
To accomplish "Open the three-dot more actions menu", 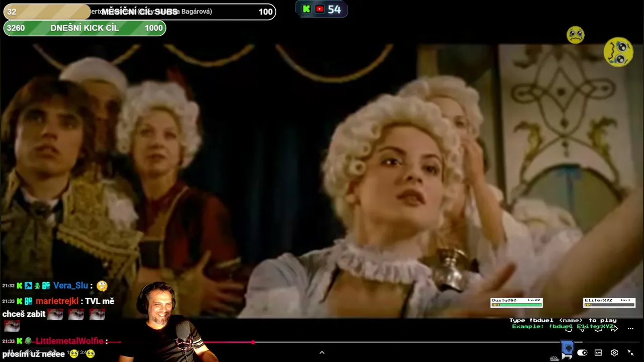I will click(x=630, y=329).
